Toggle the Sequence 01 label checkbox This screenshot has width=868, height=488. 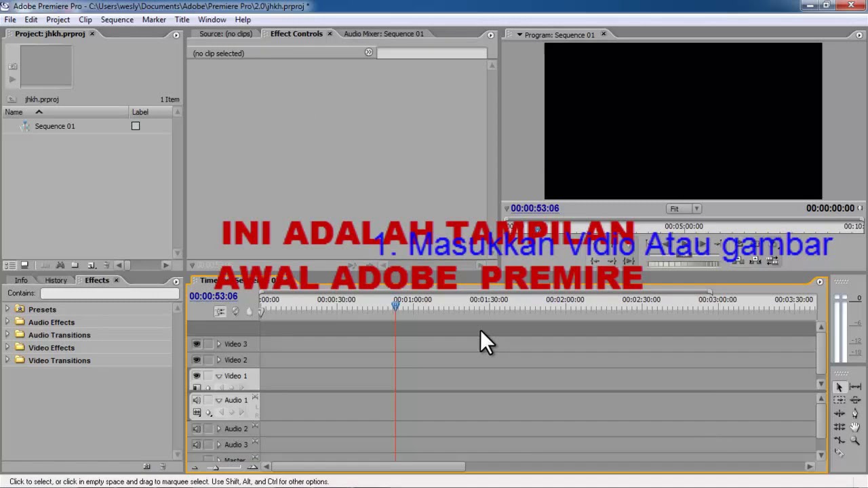tap(136, 126)
